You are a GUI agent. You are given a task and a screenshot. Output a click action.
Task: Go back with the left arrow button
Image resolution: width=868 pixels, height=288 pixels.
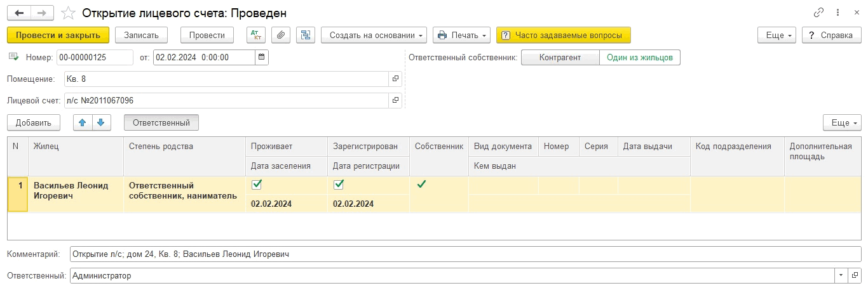[x=20, y=13]
